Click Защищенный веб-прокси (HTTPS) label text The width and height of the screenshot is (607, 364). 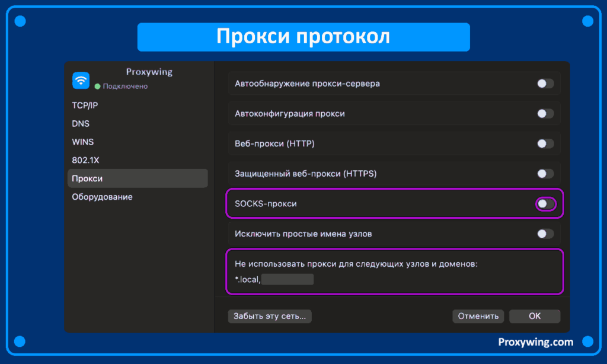click(305, 174)
